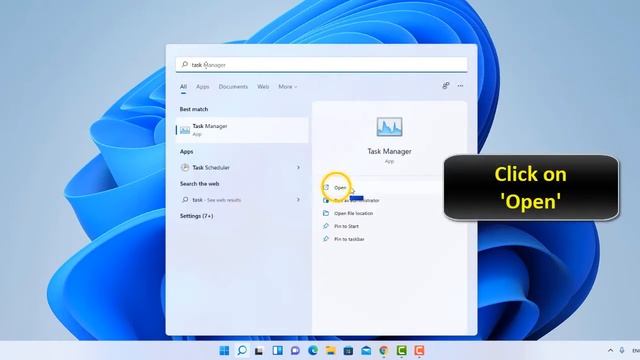The width and height of the screenshot is (640, 360).
Task: Show hidden icons via system tray chevron
Action: [x=610, y=350]
